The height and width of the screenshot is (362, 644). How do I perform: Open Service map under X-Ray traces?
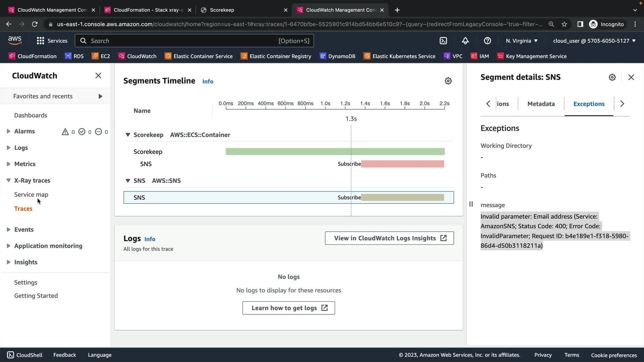tap(31, 194)
